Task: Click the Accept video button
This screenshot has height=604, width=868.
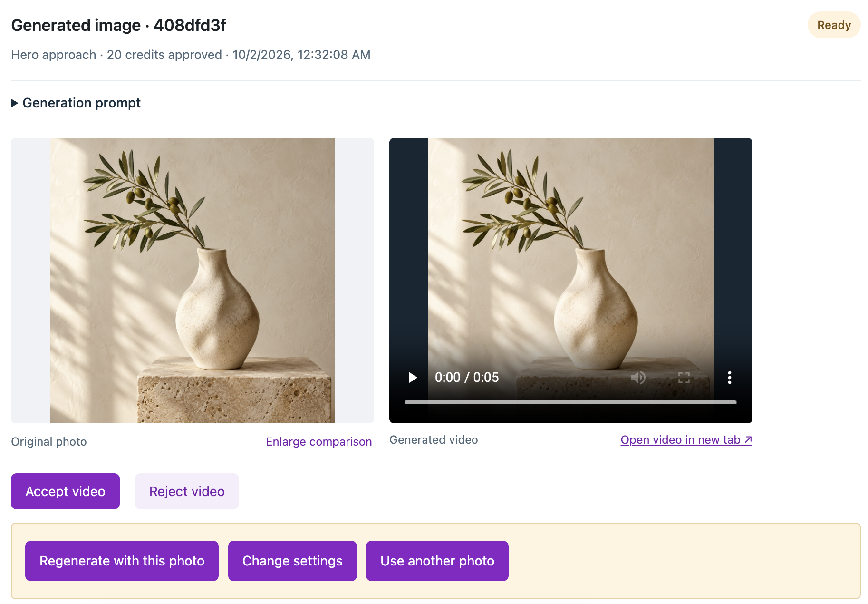Action: (x=65, y=491)
